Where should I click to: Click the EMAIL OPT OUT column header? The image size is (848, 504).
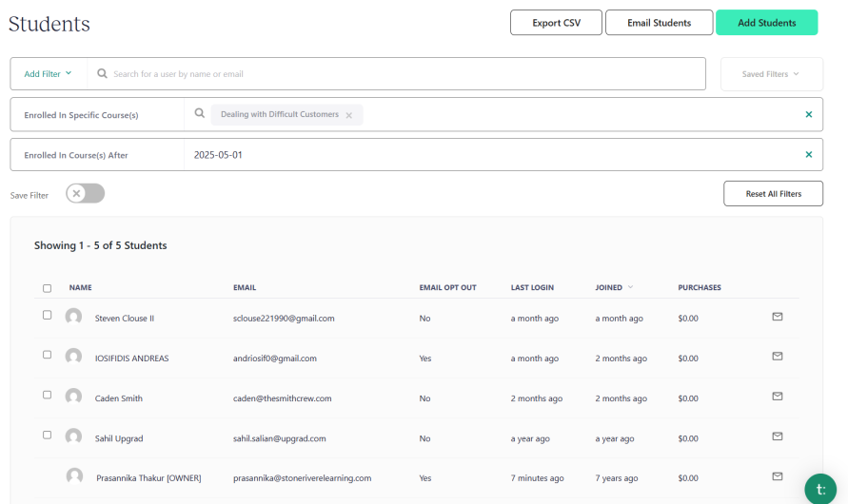coord(448,287)
